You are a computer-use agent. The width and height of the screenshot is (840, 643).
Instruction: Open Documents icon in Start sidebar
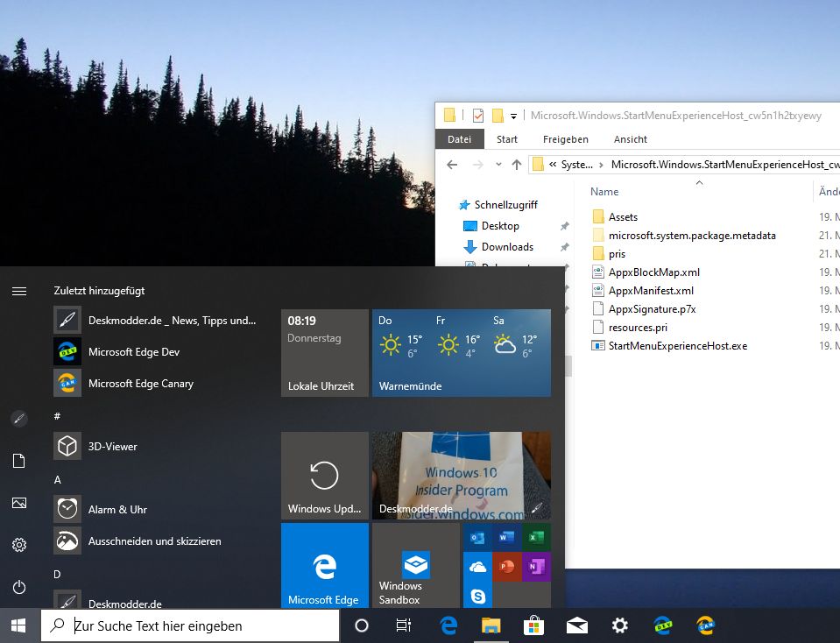[19, 461]
